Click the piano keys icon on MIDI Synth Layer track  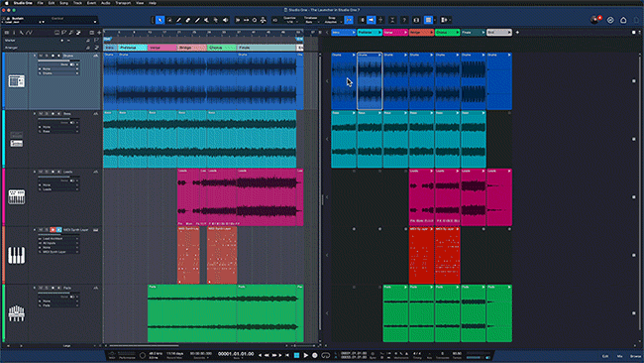[x=17, y=255]
